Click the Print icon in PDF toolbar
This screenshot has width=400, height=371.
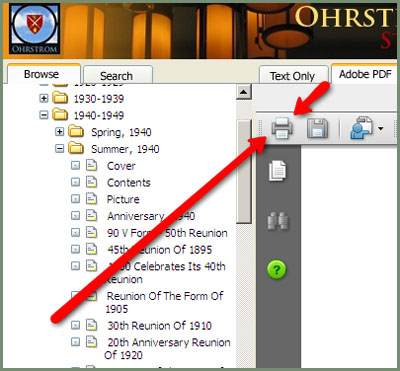coord(282,128)
